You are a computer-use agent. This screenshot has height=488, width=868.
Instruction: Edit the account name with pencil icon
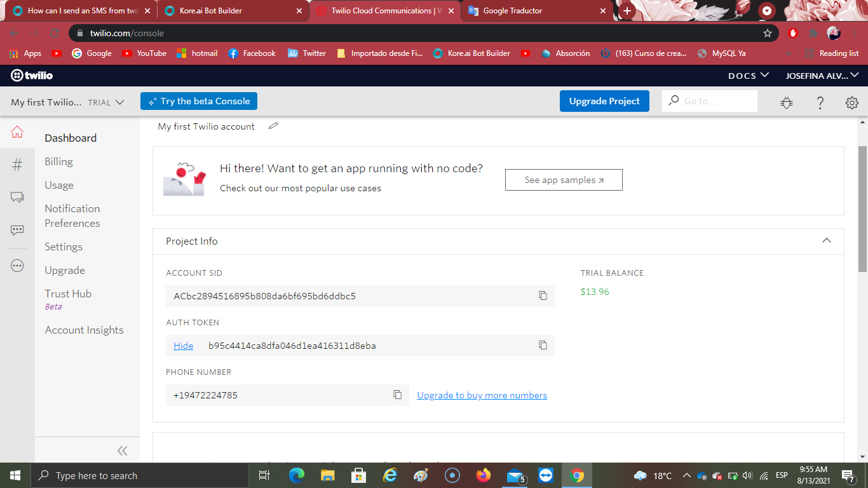click(x=273, y=126)
